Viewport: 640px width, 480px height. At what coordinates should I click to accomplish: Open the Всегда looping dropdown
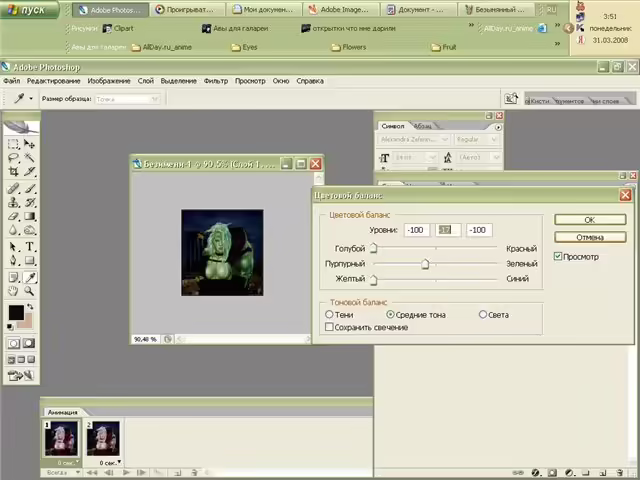coord(61,472)
